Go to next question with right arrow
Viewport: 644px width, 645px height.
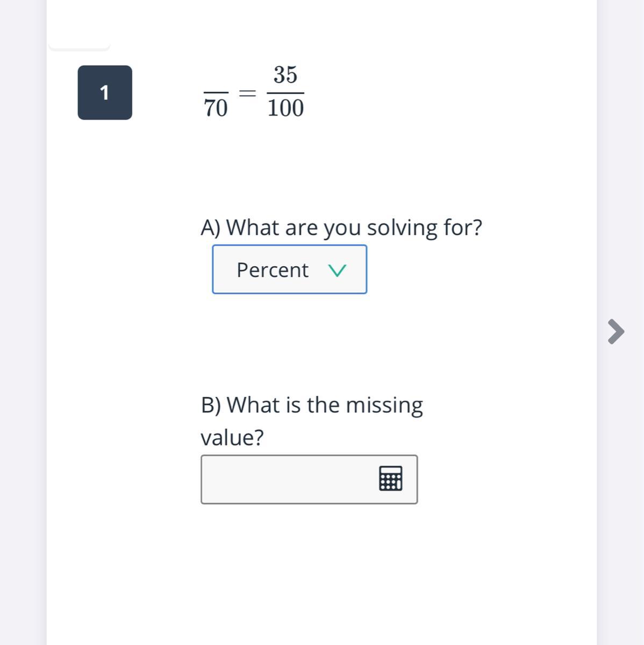[x=616, y=331]
